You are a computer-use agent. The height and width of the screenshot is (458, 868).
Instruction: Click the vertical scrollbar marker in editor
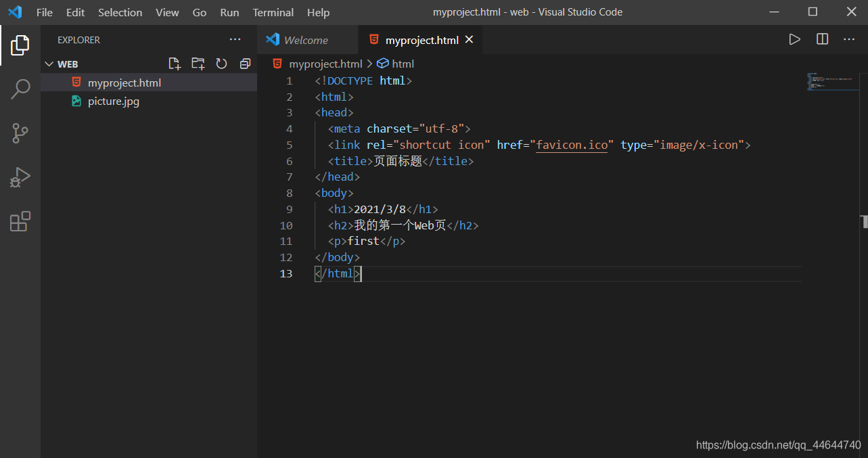[x=864, y=222]
